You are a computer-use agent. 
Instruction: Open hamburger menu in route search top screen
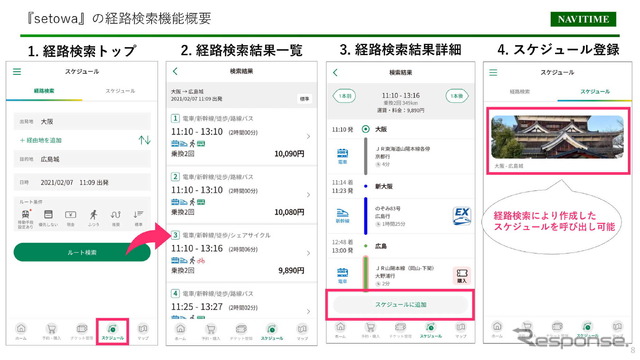coord(17,72)
